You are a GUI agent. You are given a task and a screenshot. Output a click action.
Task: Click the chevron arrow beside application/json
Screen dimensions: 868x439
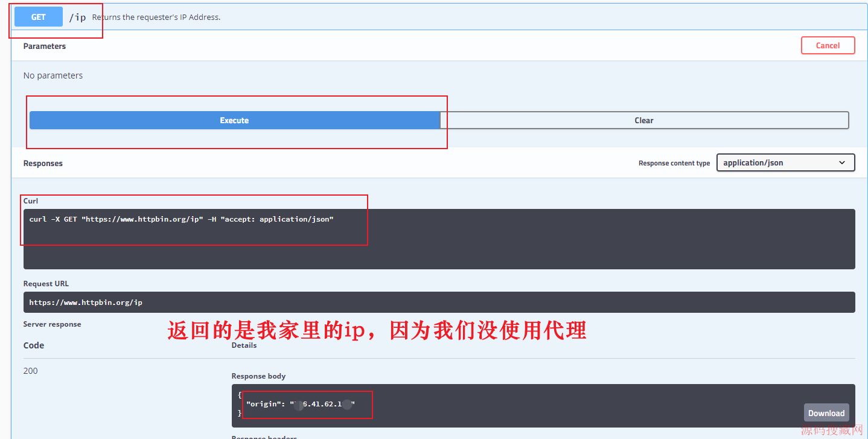pyautogui.click(x=842, y=162)
